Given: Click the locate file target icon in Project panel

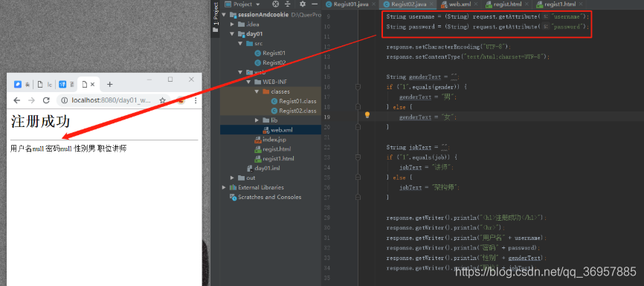Looking at the screenshot, I should point(276,4).
